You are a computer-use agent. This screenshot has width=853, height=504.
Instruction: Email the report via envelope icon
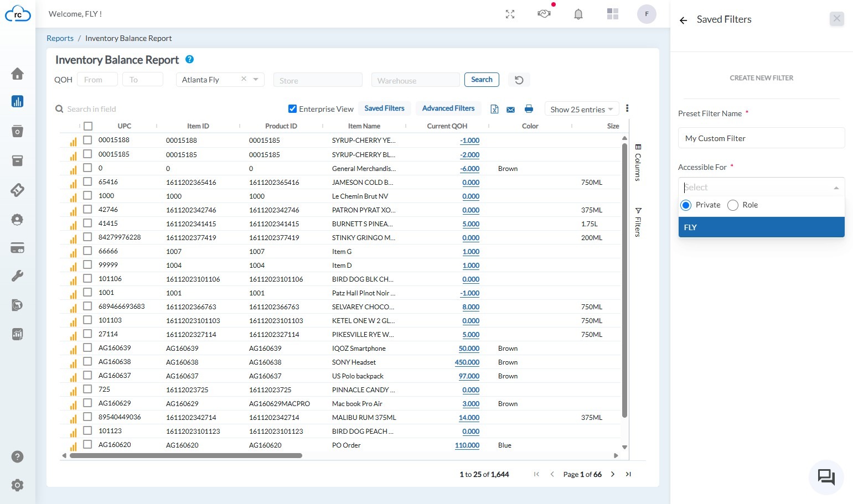tap(510, 109)
